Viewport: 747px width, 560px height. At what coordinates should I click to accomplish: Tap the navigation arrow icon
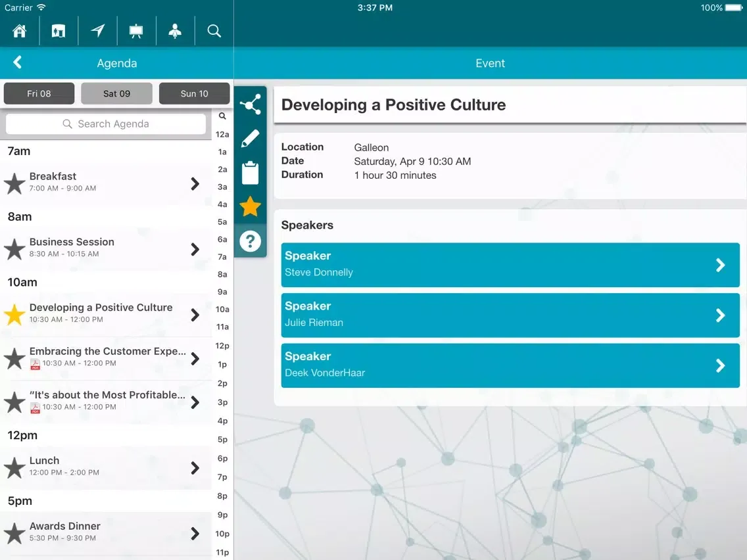[98, 31]
